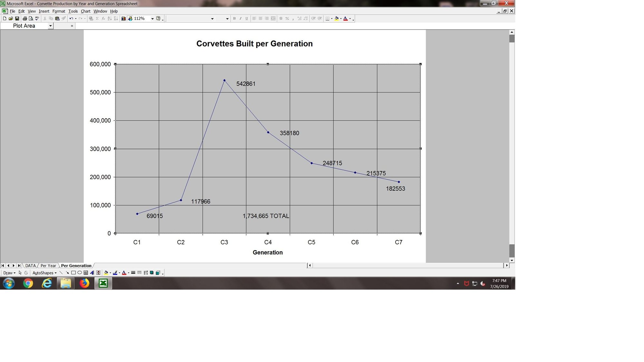Toggle underline formatting
The image size is (644, 362).
pos(247,18)
